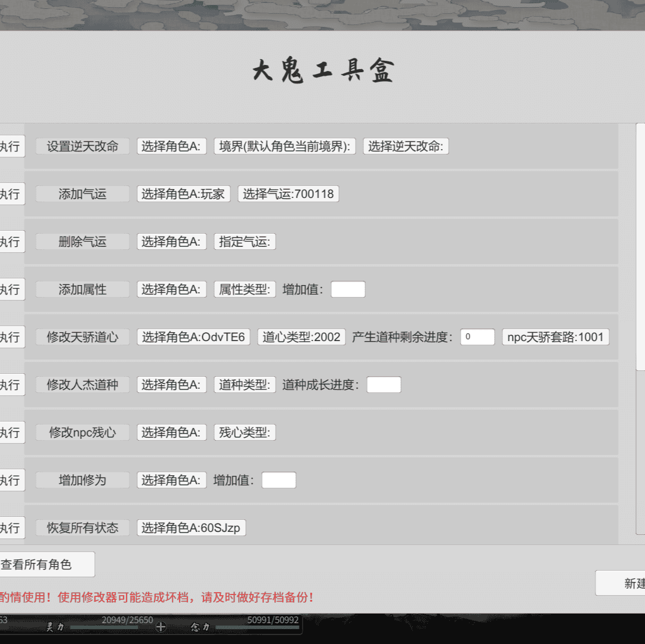Open 选择角色A selector in 删除气运 row
This screenshot has height=644, width=645.
tap(171, 241)
